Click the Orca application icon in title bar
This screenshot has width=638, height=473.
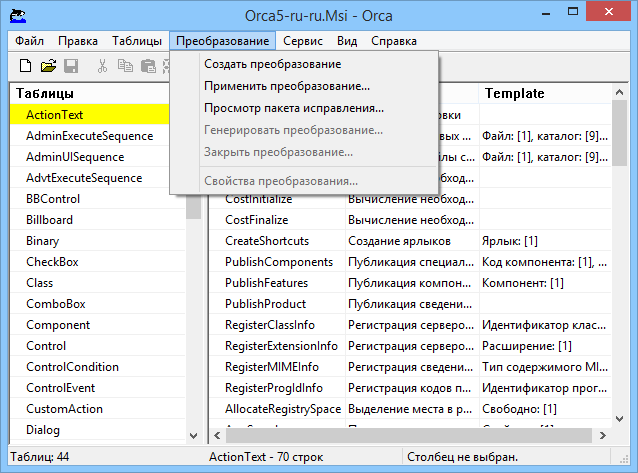(x=18, y=16)
